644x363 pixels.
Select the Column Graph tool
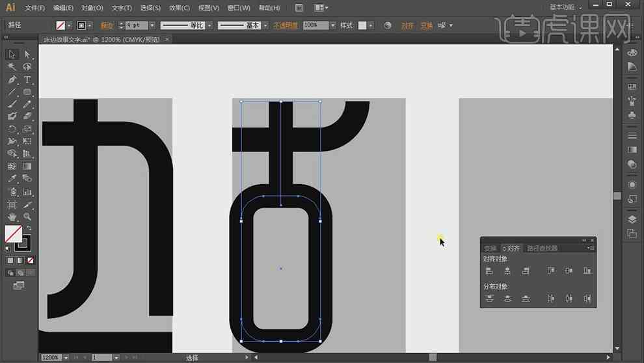point(27,192)
